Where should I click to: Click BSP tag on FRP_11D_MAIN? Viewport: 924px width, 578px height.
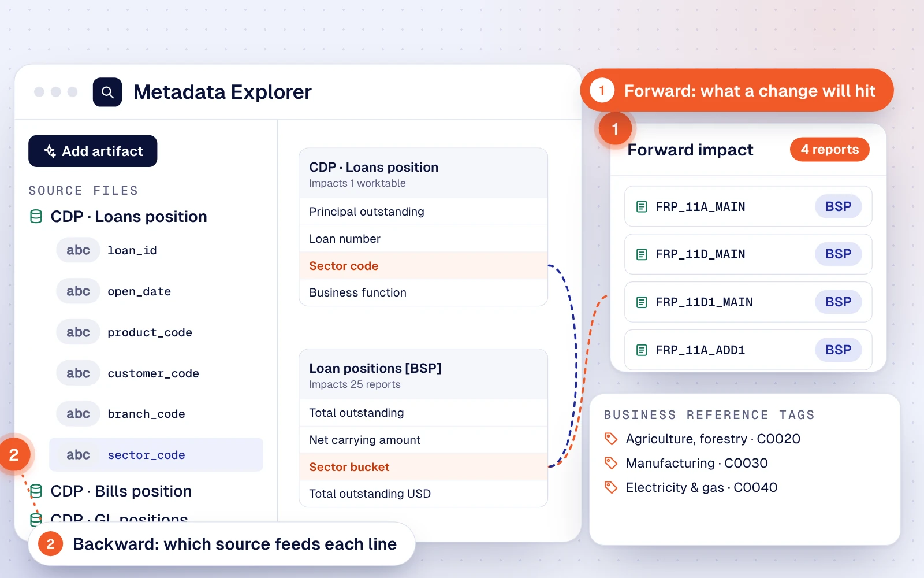(x=838, y=254)
